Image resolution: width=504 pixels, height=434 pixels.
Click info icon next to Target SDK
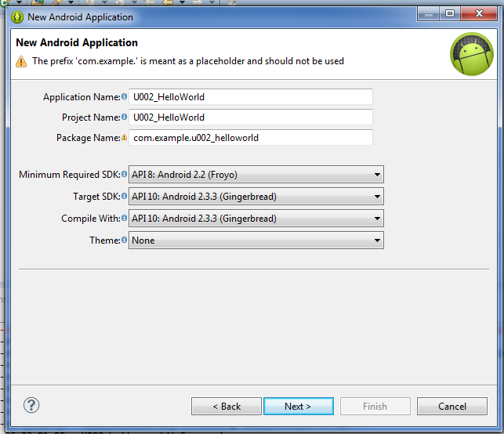coord(124,196)
